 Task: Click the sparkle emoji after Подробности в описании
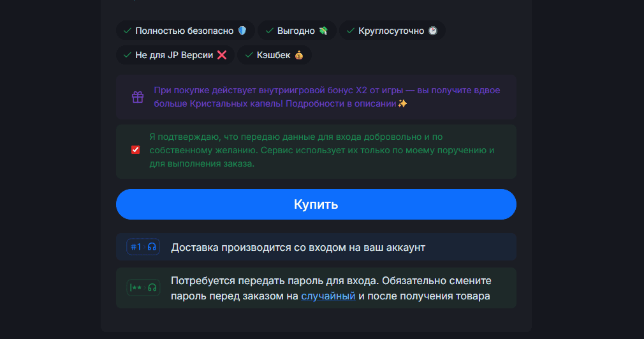point(402,103)
